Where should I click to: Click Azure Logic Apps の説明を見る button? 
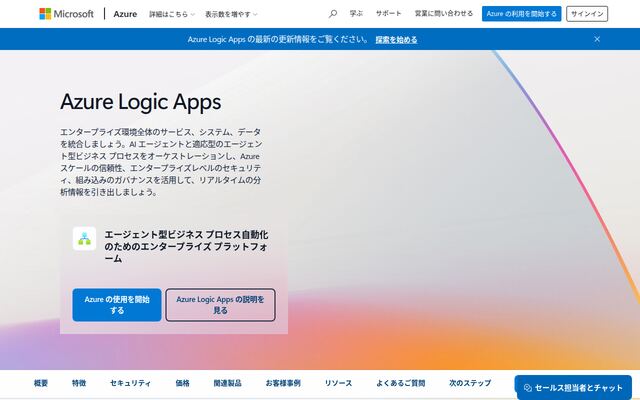[220, 305]
